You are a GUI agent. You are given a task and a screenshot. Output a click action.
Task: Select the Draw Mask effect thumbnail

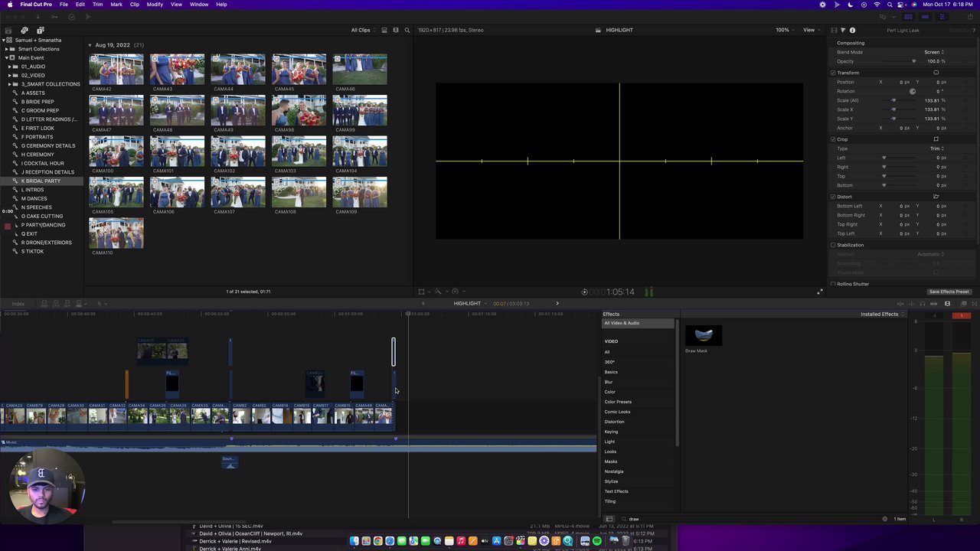click(x=704, y=335)
